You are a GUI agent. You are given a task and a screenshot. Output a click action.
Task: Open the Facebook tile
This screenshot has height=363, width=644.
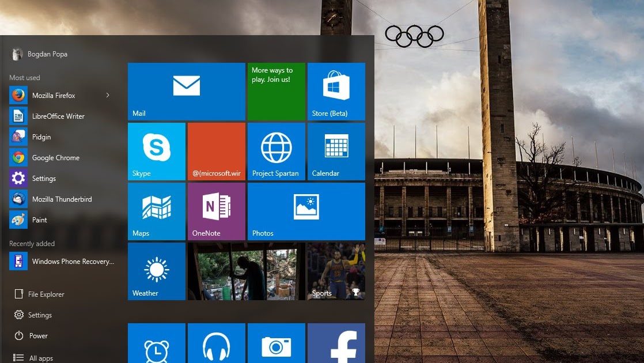click(x=336, y=343)
